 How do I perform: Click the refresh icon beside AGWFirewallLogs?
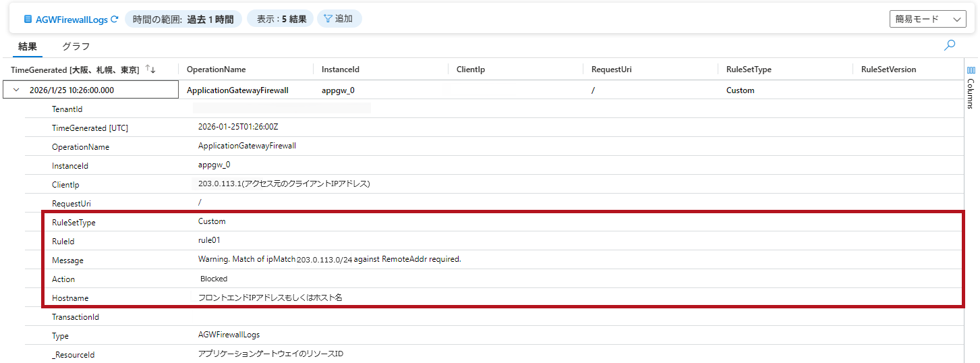pos(114,20)
